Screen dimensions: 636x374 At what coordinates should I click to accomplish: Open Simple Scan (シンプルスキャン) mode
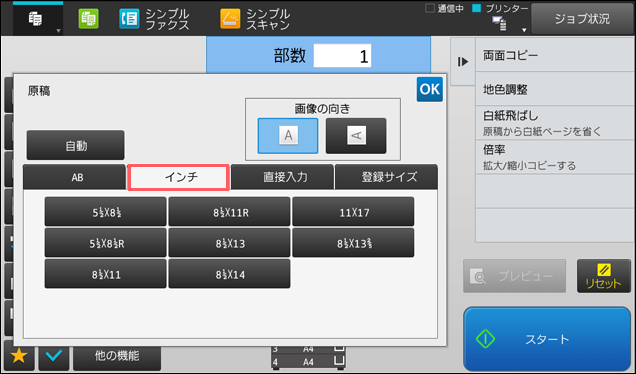tap(255, 19)
